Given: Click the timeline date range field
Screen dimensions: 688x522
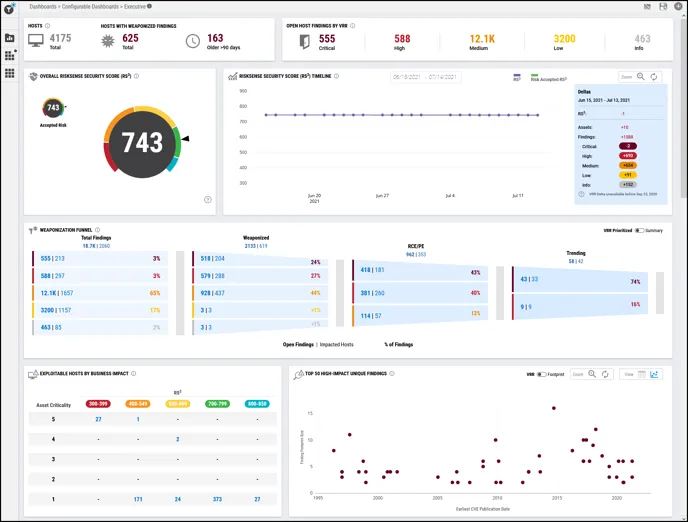Looking at the screenshot, I should (x=425, y=77).
